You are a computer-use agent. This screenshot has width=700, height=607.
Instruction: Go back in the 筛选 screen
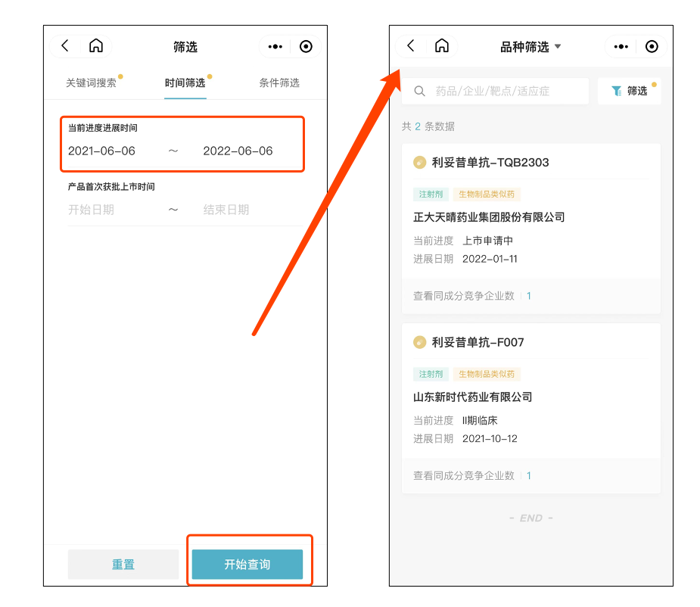pyautogui.click(x=65, y=46)
